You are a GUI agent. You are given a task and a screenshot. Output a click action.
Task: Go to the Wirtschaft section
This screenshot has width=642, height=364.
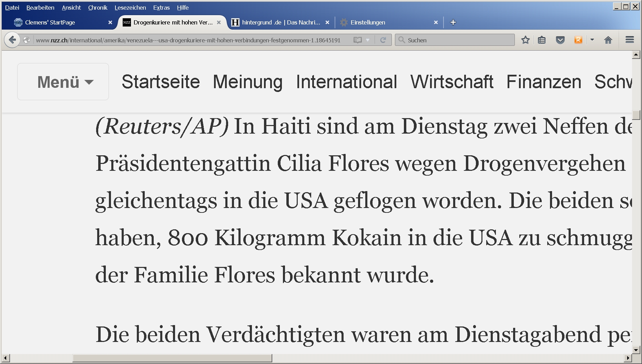coord(451,82)
